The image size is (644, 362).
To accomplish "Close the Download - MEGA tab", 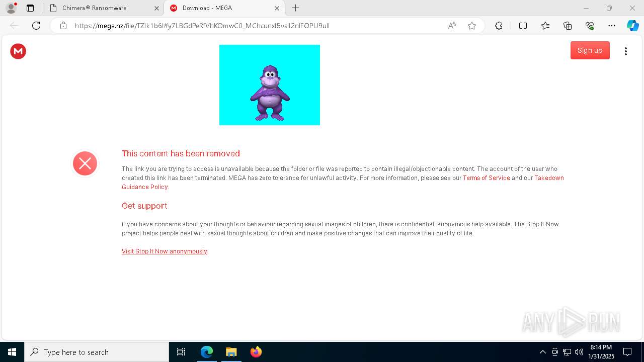I will click(277, 8).
